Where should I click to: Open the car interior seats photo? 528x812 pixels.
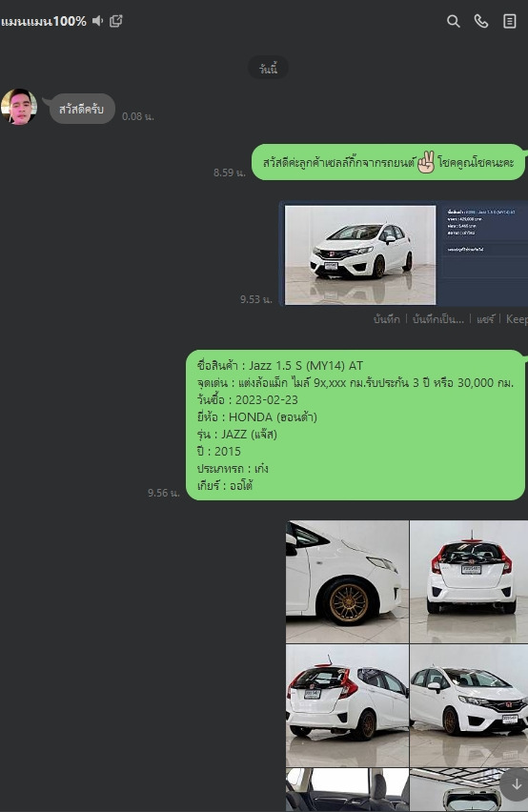point(347,790)
